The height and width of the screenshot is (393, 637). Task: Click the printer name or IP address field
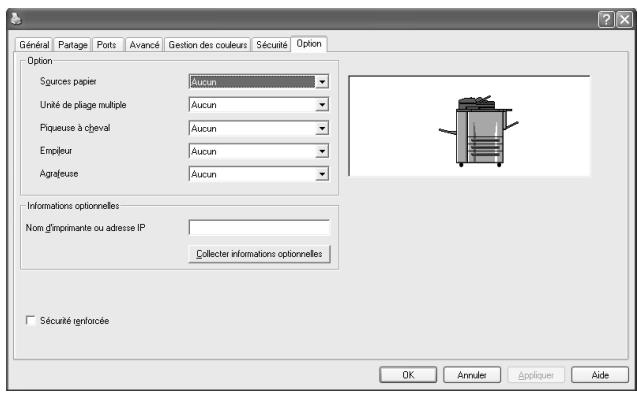tap(259, 228)
